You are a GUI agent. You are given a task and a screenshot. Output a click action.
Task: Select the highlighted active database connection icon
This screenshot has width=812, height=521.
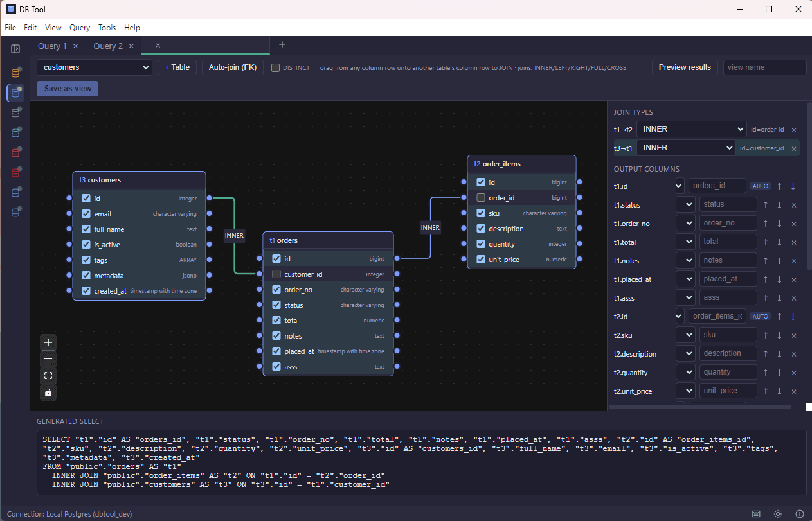point(15,93)
